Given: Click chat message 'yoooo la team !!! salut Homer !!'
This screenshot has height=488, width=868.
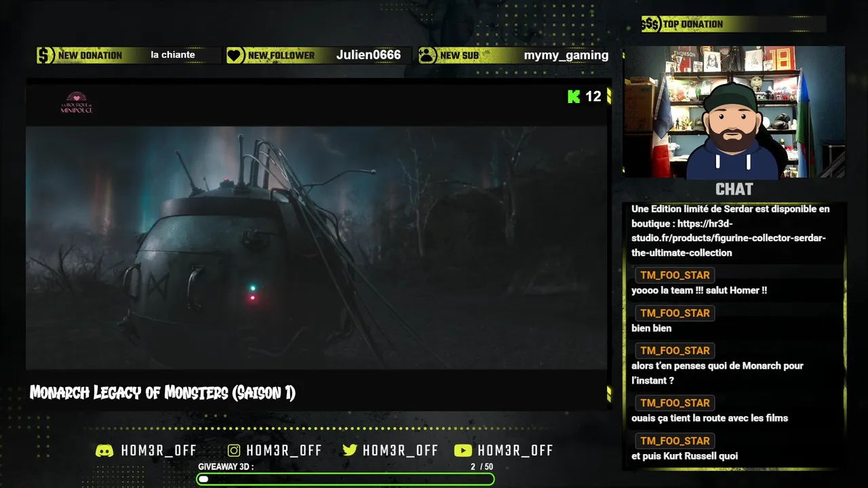Looking at the screenshot, I should coord(699,290).
